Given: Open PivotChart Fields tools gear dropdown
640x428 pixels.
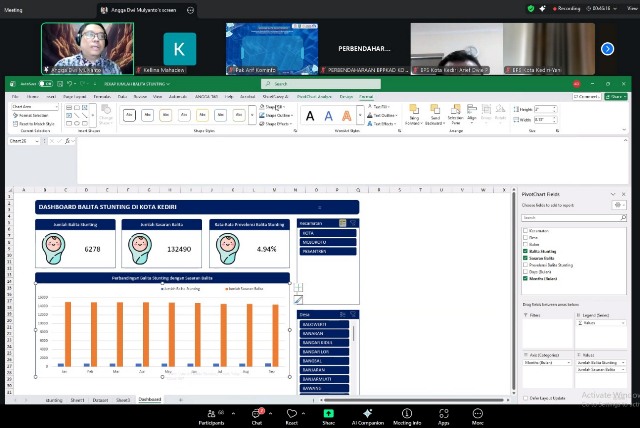Looking at the screenshot, I should [x=619, y=205].
